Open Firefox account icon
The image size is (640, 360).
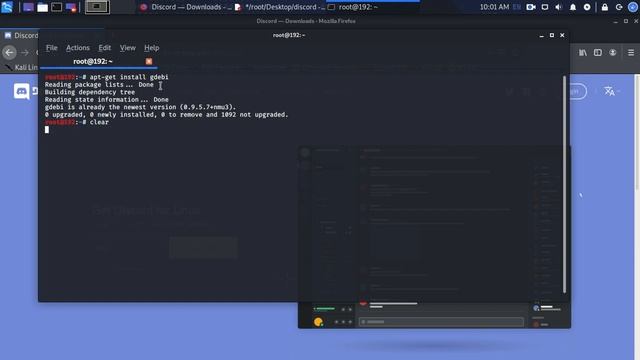click(613, 53)
